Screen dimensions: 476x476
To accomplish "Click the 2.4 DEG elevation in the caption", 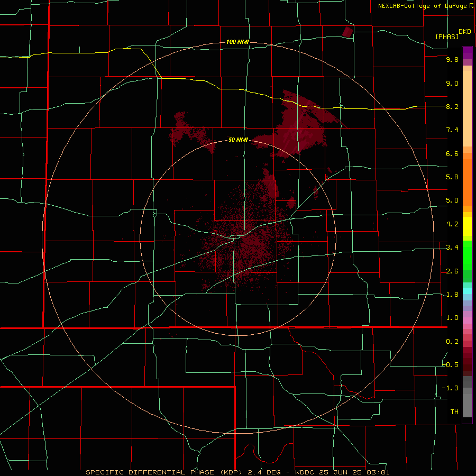I will 264,472.
